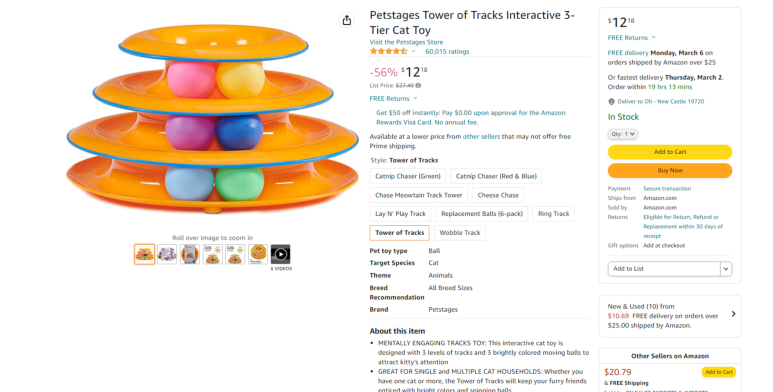Image resolution: width=773 pixels, height=392 pixels.
Task: Click the yellow Add to Cart button
Action: (x=669, y=152)
